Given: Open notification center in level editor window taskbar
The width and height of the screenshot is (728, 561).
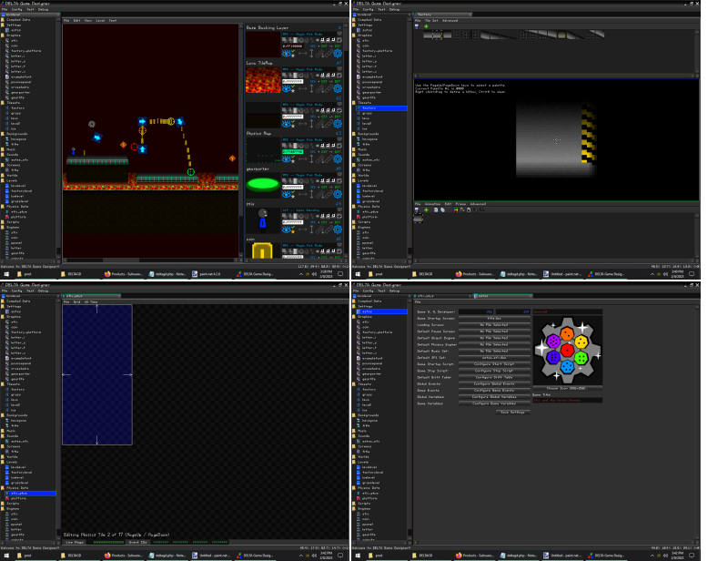Looking at the screenshot, I should coord(340,274).
